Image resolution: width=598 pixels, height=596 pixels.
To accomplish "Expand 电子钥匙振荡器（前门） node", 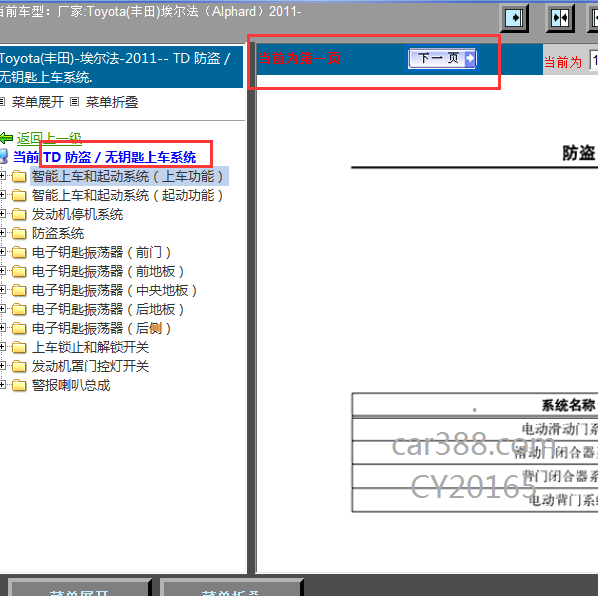I will pyautogui.click(x=2, y=252).
